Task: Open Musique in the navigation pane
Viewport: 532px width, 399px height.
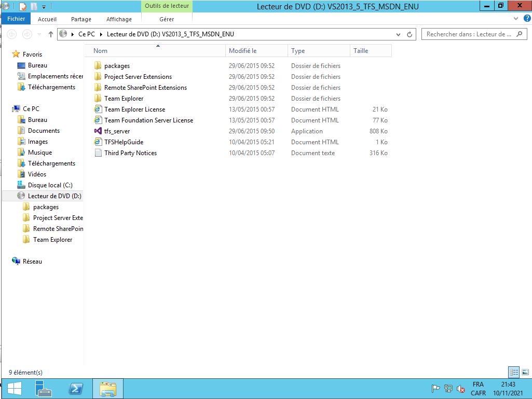Action: [39, 153]
